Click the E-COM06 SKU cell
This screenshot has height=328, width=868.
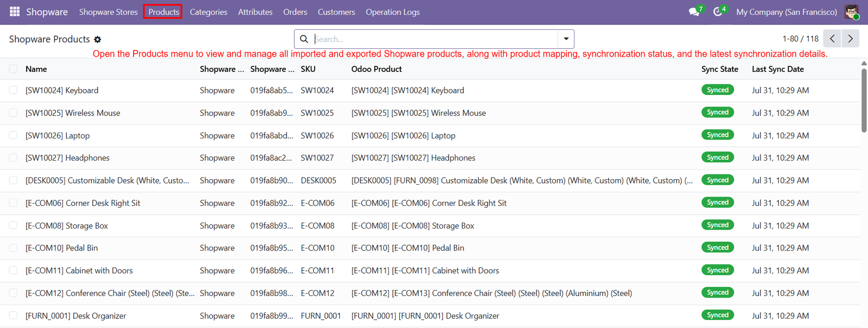[x=318, y=203]
